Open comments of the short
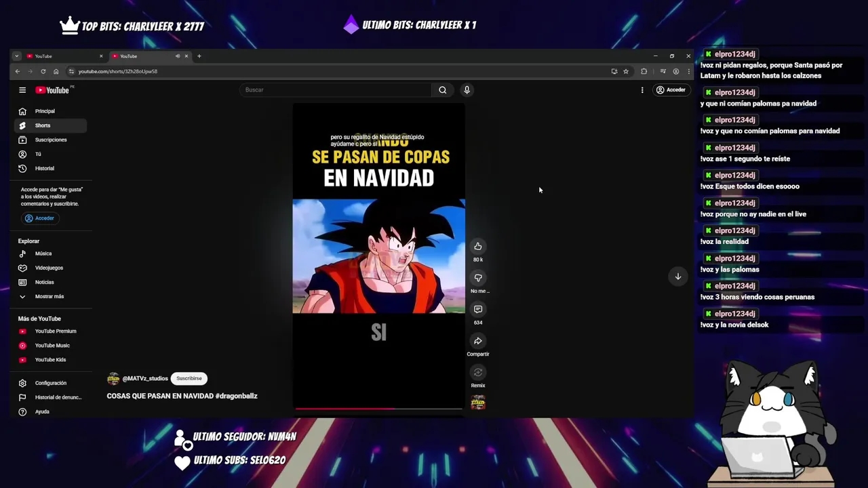 [x=478, y=309]
